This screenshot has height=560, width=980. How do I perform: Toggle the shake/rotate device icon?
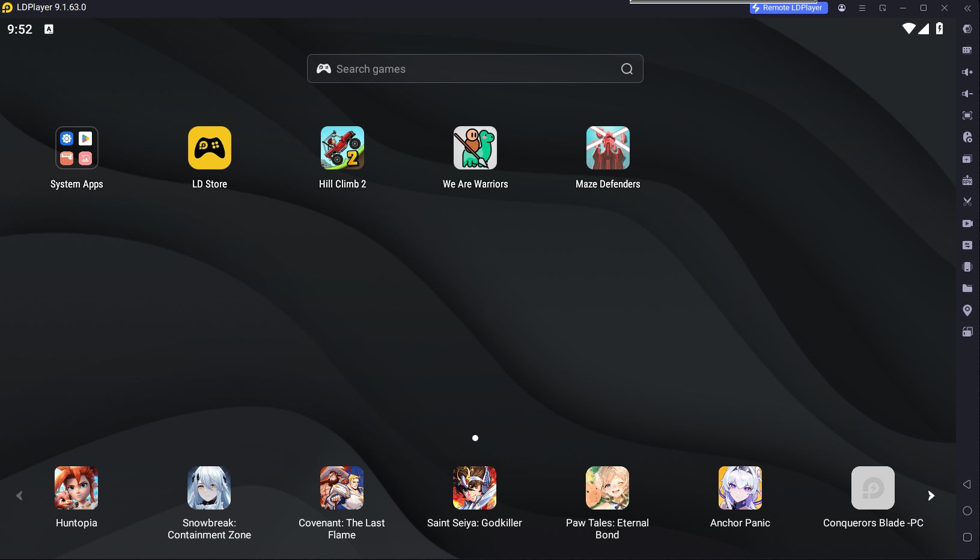tap(967, 267)
